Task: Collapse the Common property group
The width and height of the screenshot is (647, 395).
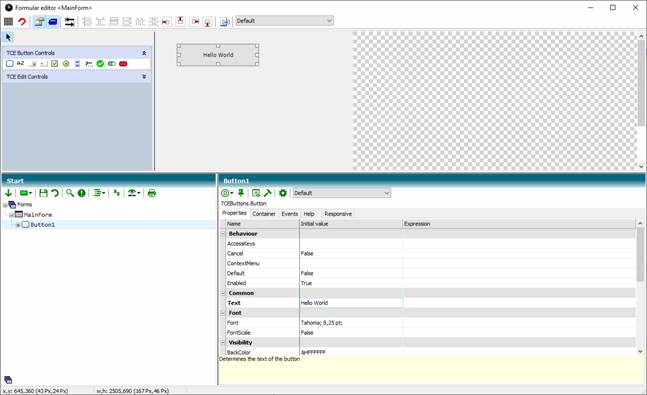Action: tap(223, 293)
